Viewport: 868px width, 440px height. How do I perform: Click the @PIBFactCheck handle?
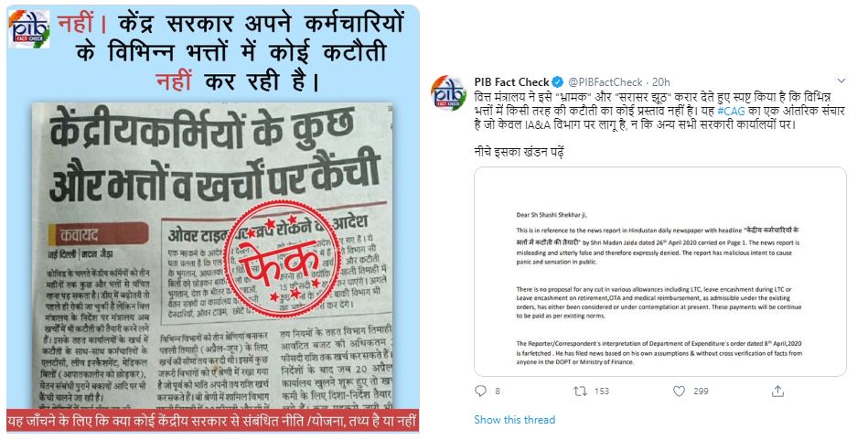[605, 82]
